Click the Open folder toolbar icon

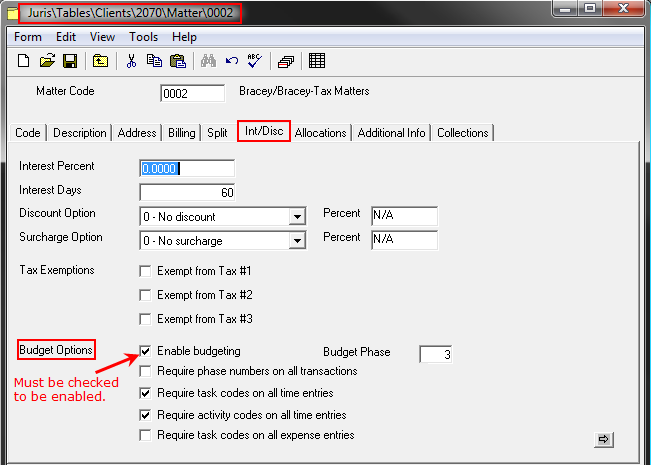pos(47,61)
